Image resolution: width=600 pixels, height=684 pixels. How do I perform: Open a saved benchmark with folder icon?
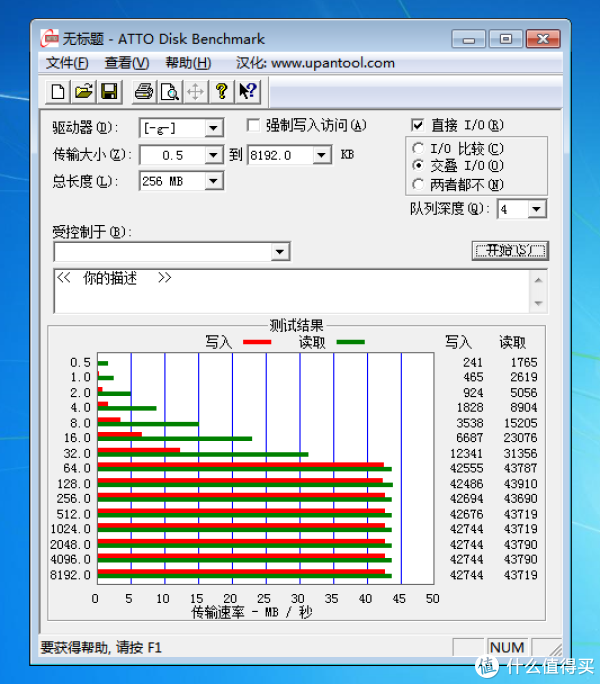point(83,92)
